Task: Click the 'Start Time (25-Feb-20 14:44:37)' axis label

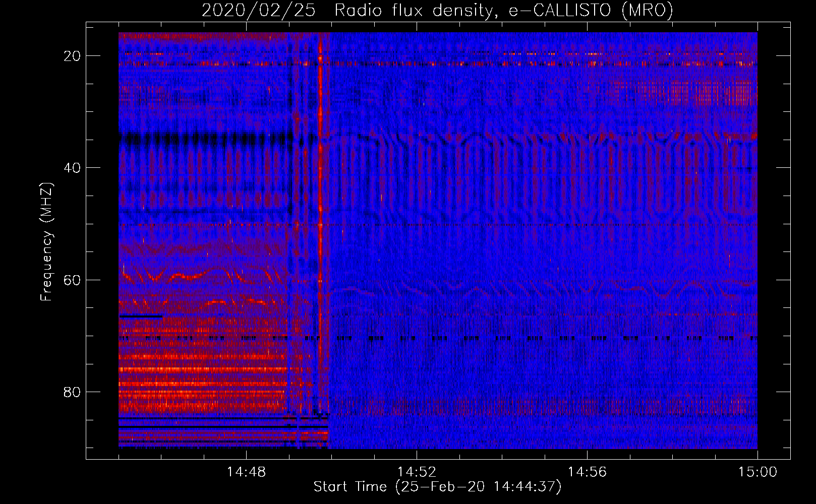Action: 437,487
